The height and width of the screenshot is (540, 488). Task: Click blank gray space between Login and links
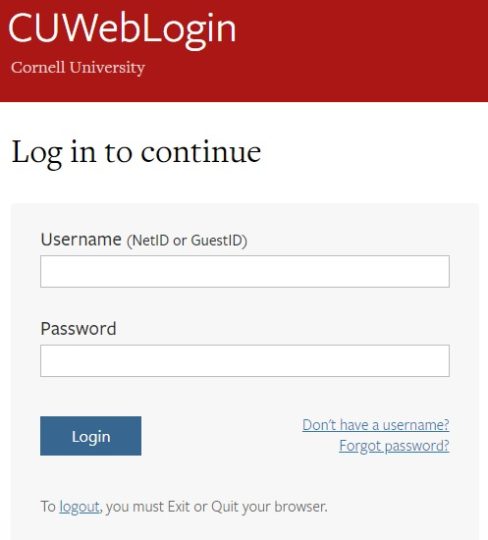(x=220, y=436)
